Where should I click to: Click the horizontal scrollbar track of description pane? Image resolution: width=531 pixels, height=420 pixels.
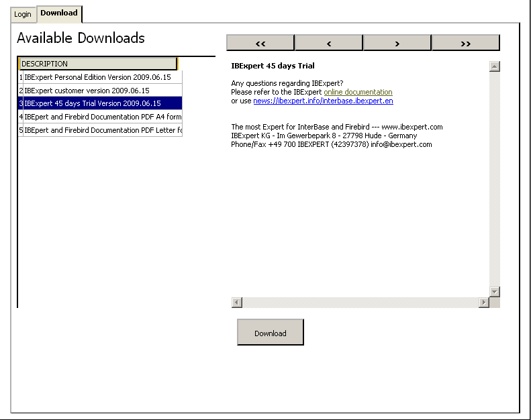pos(360,302)
